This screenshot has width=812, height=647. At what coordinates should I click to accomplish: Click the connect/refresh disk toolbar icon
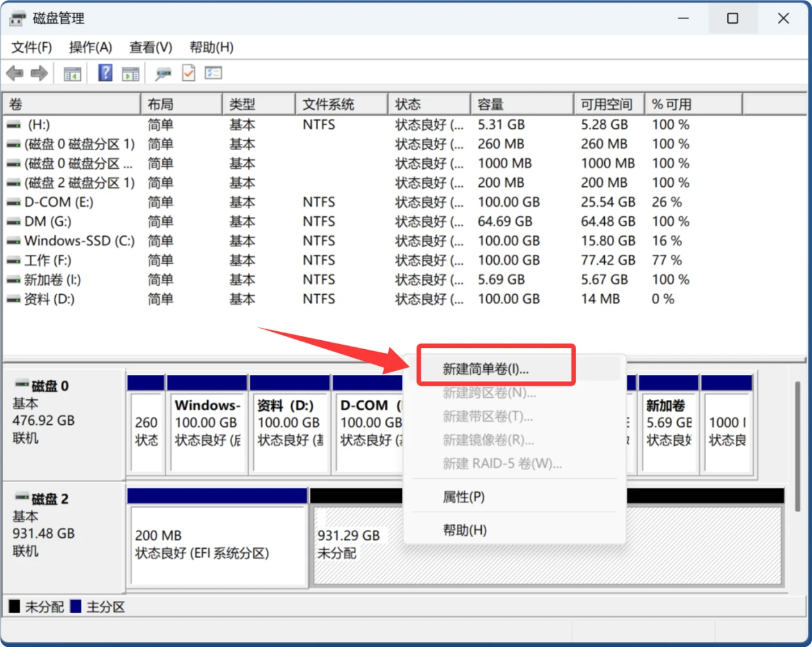point(164,74)
